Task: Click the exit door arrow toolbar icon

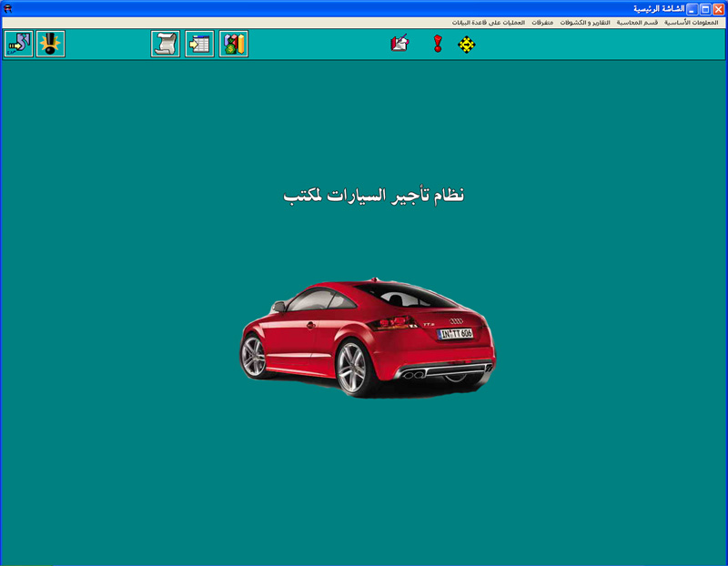Action: coord(18,44)
